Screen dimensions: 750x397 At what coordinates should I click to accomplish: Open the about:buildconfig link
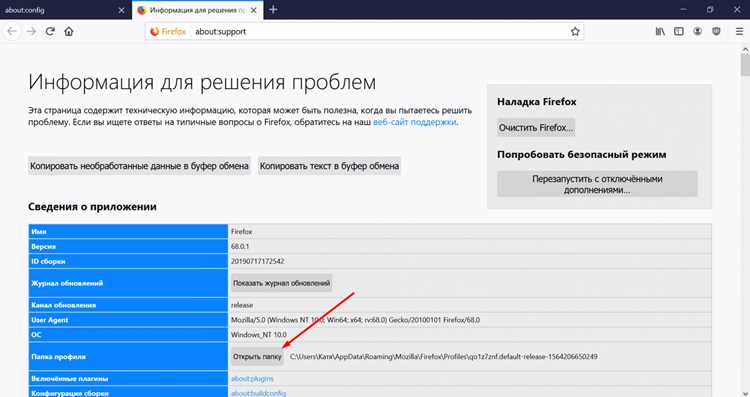pos(258,393)
